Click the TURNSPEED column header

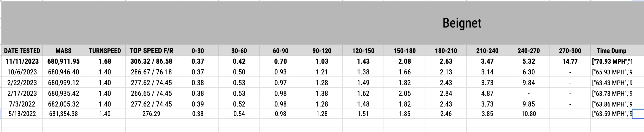105,50
